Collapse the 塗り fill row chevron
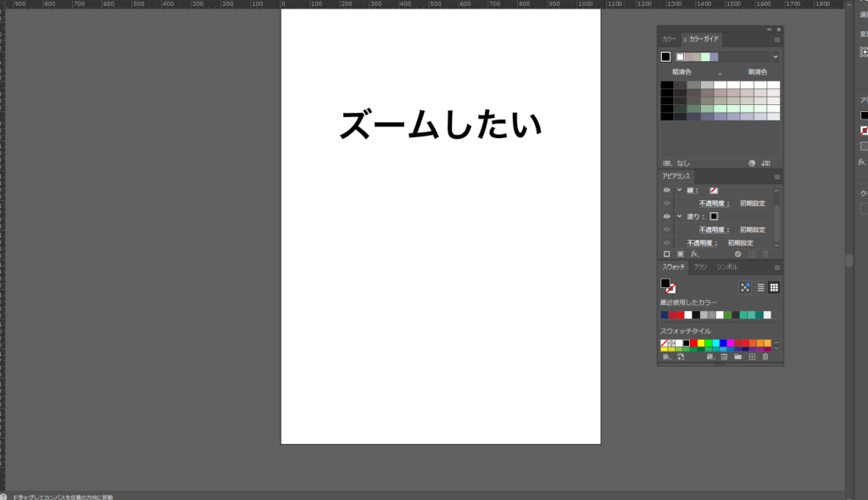Screen dimensions: 868x500 pos(679,216)
